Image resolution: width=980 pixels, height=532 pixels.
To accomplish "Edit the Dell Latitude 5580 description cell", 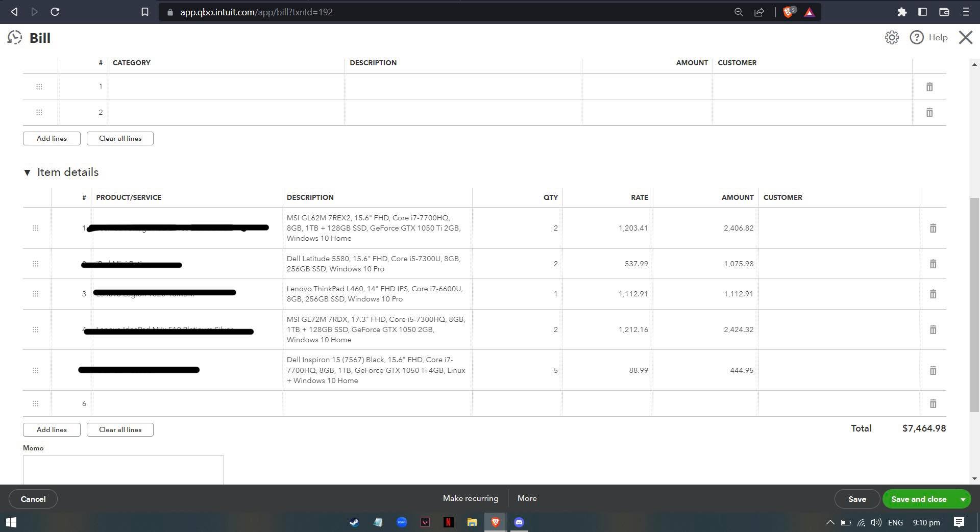I will point(377,264).
